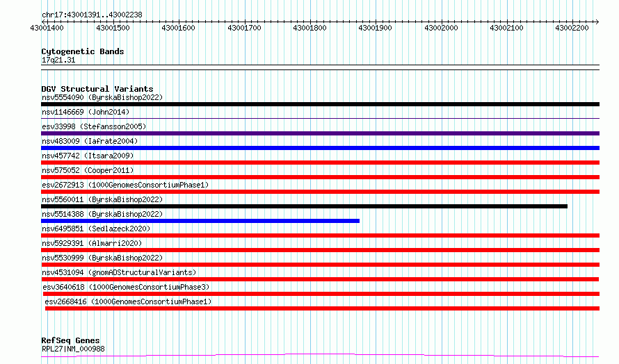
Task: Open nsv4531094 (gnomADStructuralVariants) entry
Action: [x=119, y=272]
